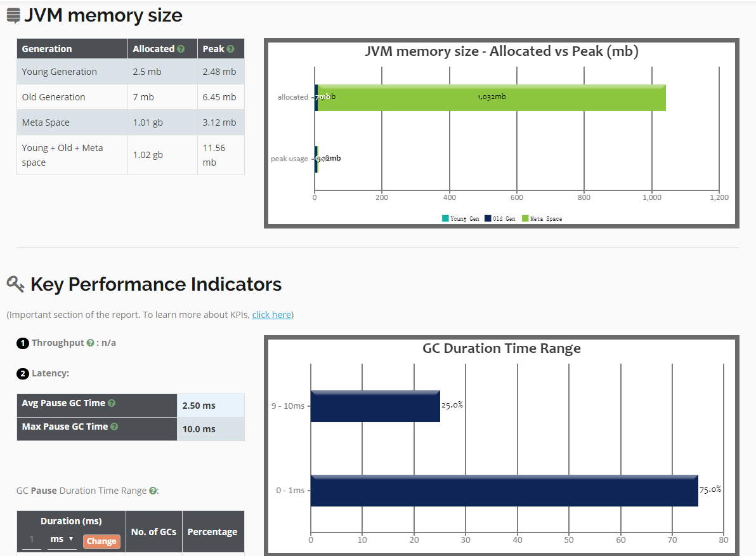Toggle Meta Space series in chart legend
756x556 pixels.
(542, 218)
